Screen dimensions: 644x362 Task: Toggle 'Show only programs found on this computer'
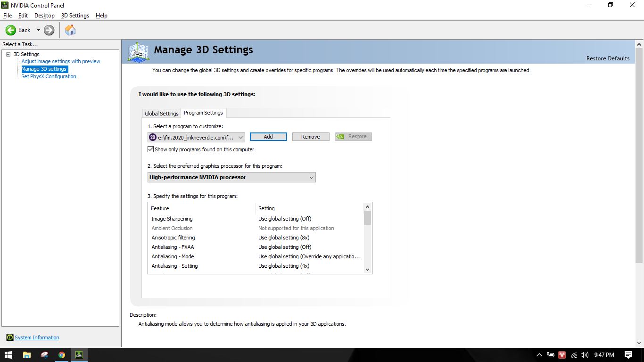point(151,149)
